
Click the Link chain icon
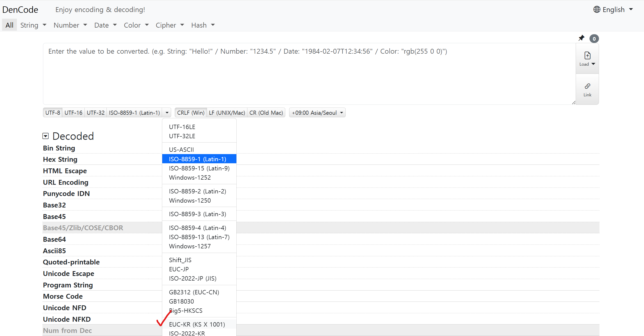click(587, 86)
